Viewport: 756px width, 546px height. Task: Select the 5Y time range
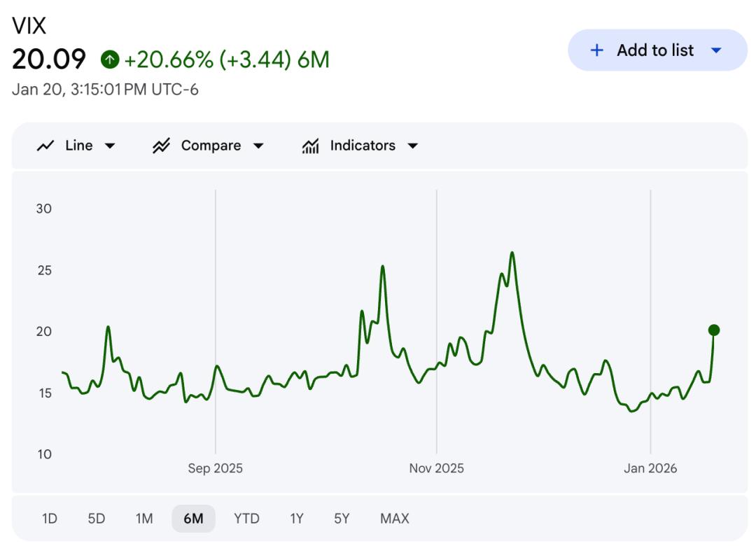click(x=342, y=519)
